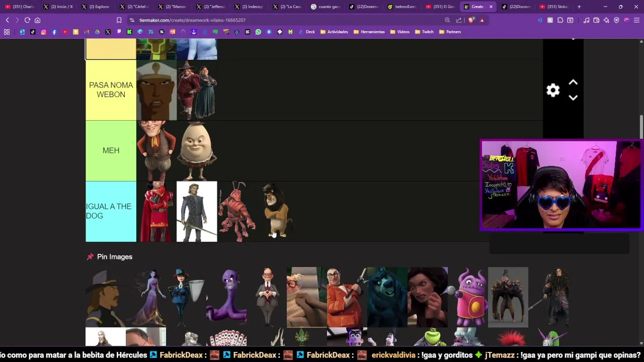Open Actividades bookmarks folder
644x362 pixels.
[x=334, y=32]
